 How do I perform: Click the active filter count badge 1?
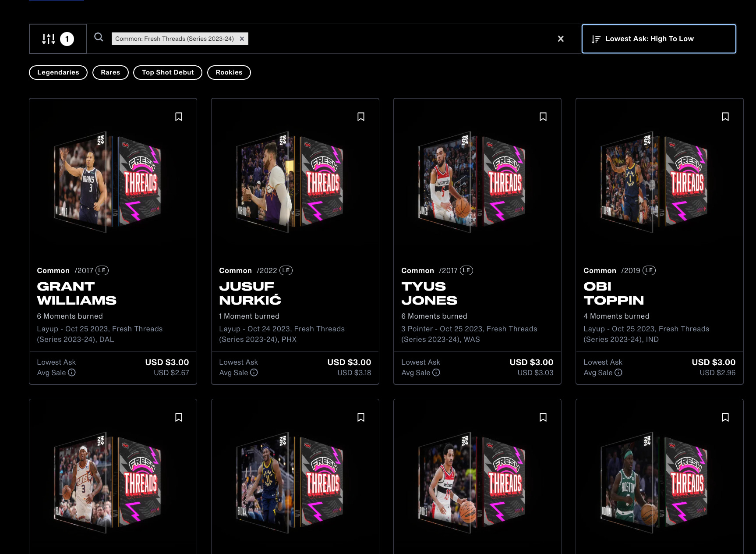(67, 39)
